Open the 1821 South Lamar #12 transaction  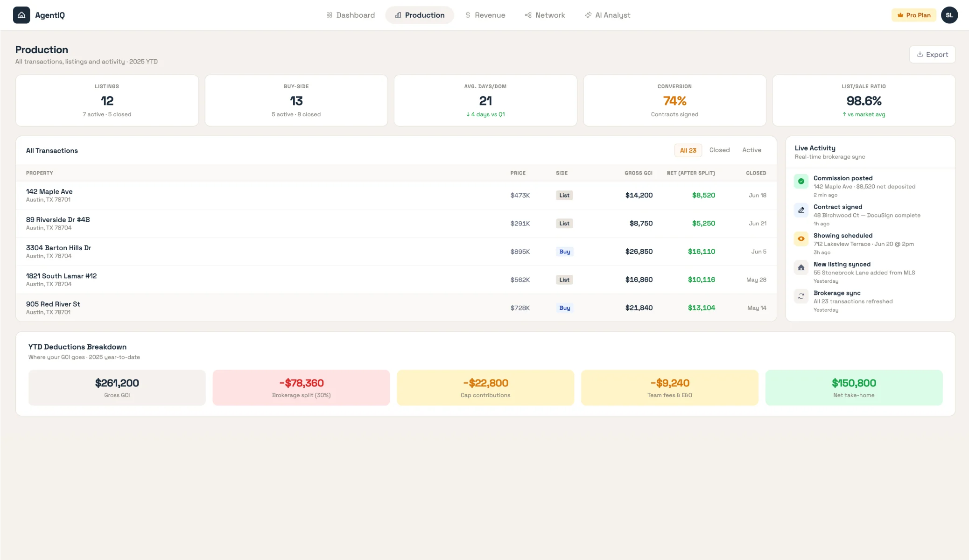pos(396,280)
